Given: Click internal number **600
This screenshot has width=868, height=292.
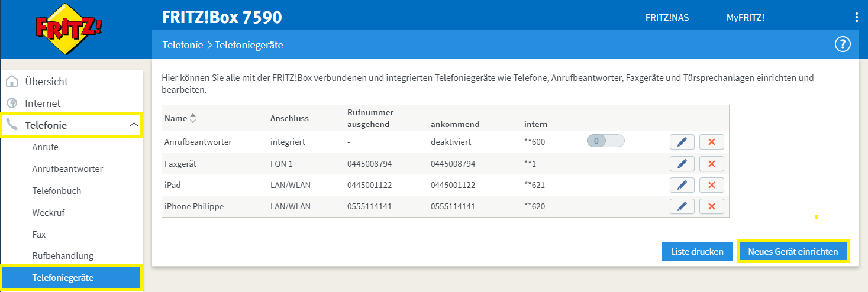Looking at the screenshot, I should [x=534, y=142].
